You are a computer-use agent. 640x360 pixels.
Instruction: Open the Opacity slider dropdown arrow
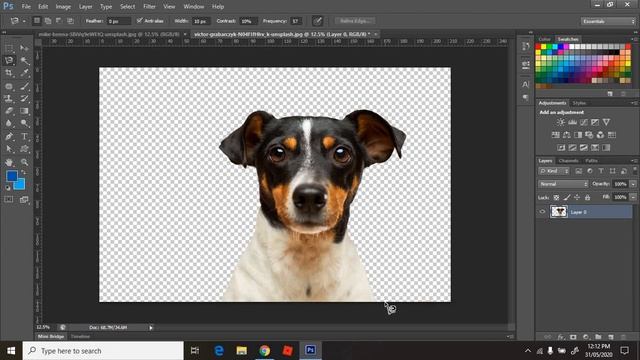tap(633, 184)
